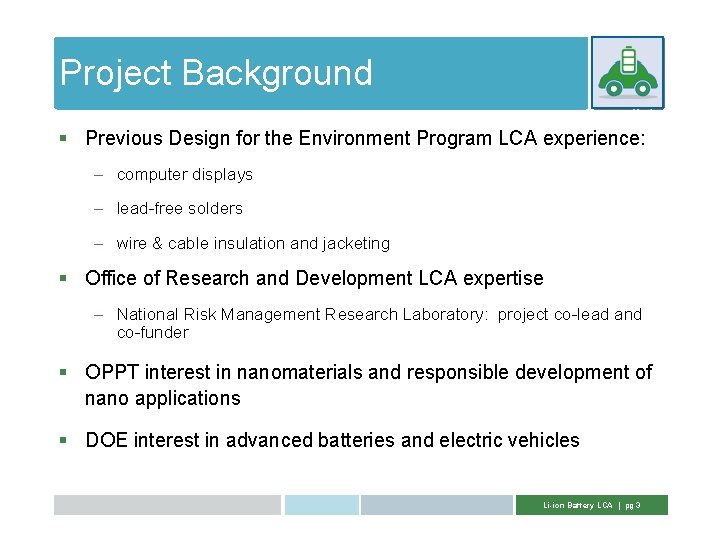The image size is (720, 540).
Task: Click 'OPPT interest in nanomaterials' bullet line
Action: (369, 372)
